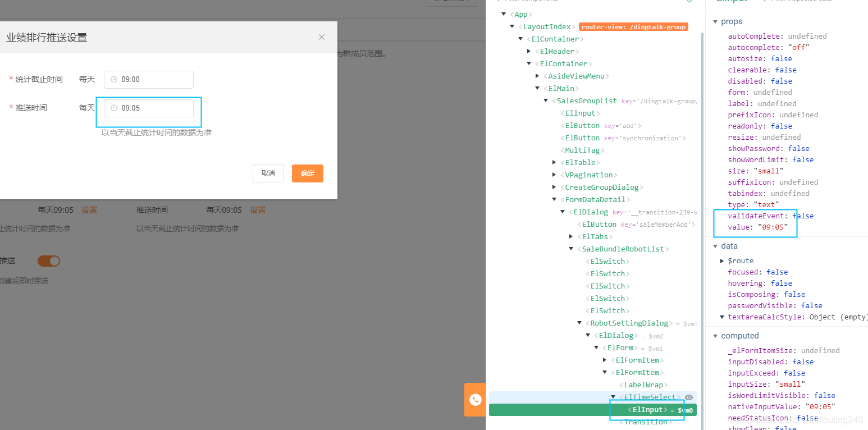
Task: Select ElButton with key 'add'
Action: tap(601, 126)
